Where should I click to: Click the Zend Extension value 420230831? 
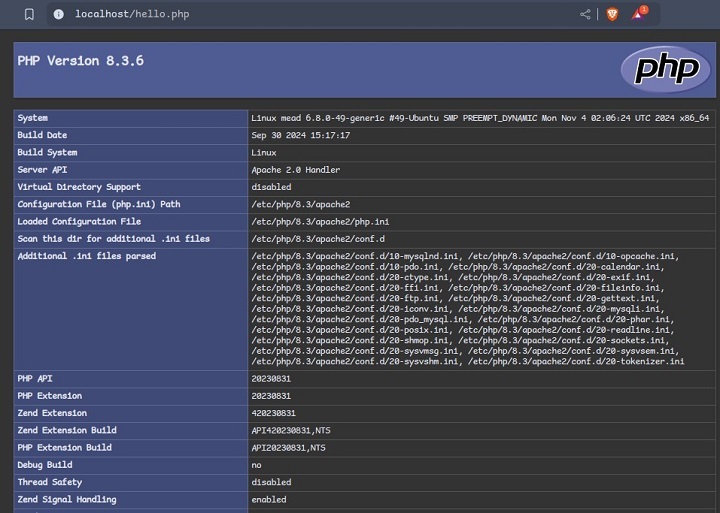[273, 413]
